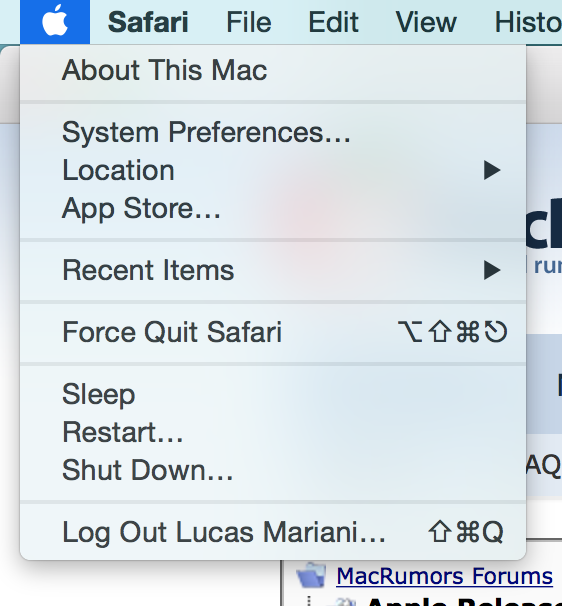
Task: Open the History menu
Action: tap(528, 22)
